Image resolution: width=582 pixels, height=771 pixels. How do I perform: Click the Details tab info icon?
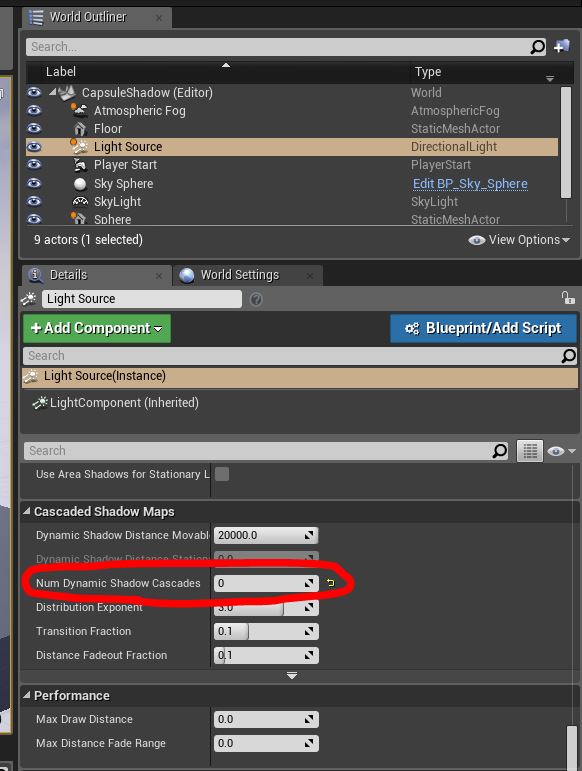[35, 275]
